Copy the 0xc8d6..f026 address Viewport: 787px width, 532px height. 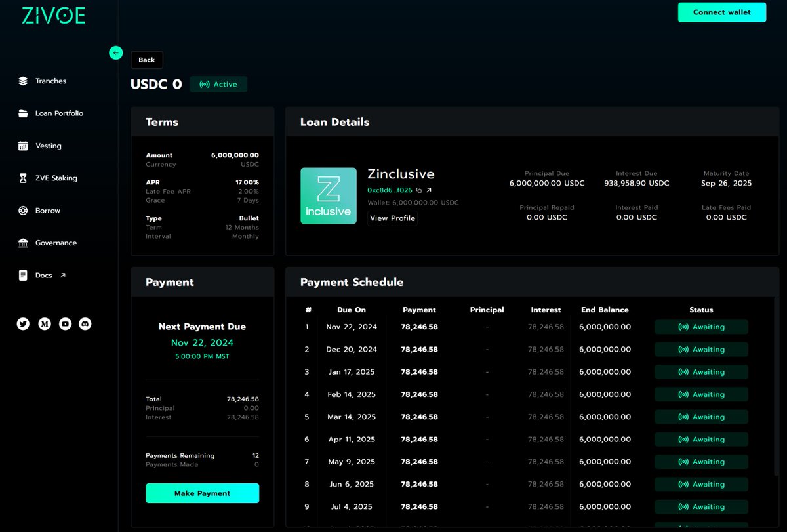point(419,190)
